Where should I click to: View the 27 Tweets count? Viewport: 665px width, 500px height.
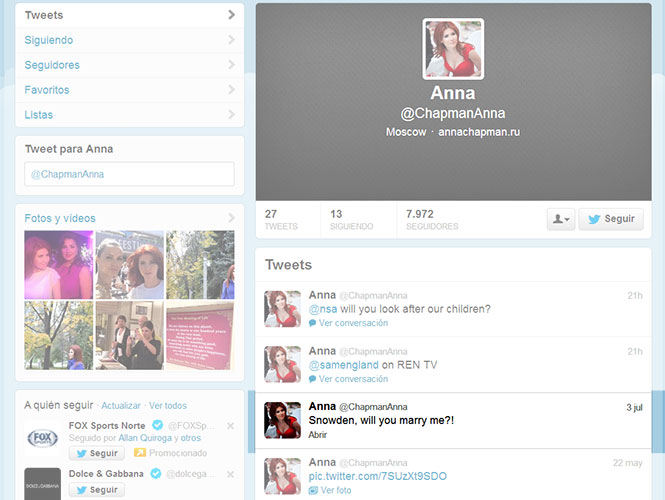(281, 220)
